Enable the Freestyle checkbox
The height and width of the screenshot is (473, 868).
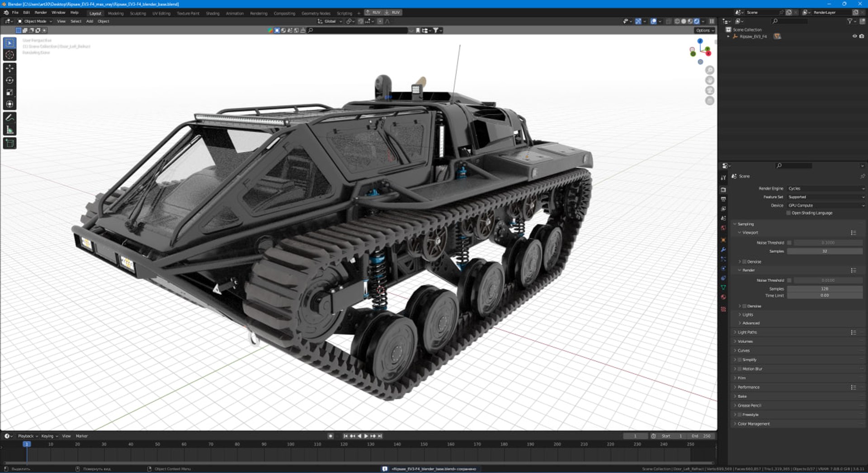pos(740,415)
